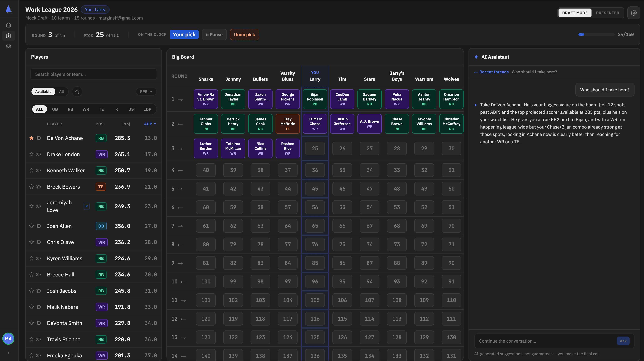Image resolution: width=644 pixels, height=361 pixels.
Task: Click the Trey McBride TE card
Action: (288, 124)
